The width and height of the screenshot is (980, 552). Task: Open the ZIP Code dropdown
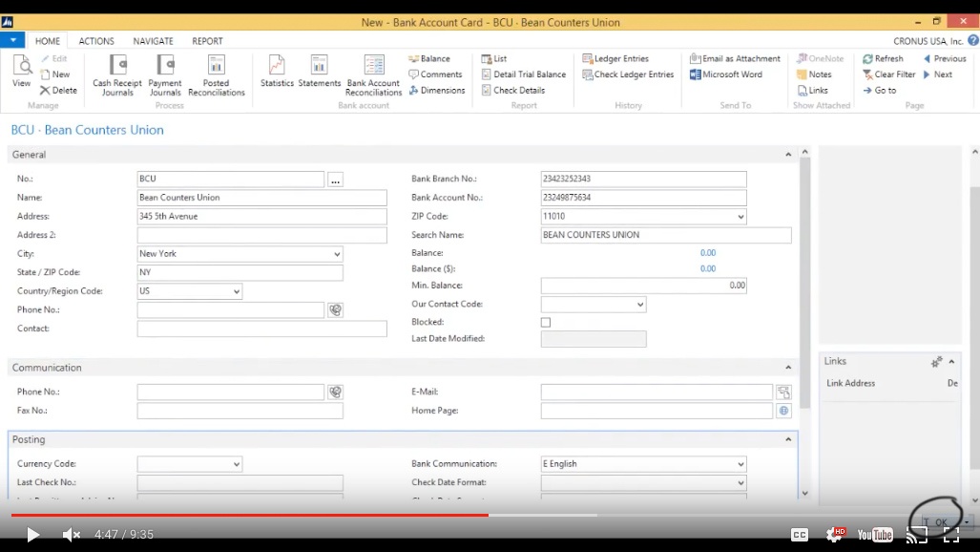click(740, 217)
